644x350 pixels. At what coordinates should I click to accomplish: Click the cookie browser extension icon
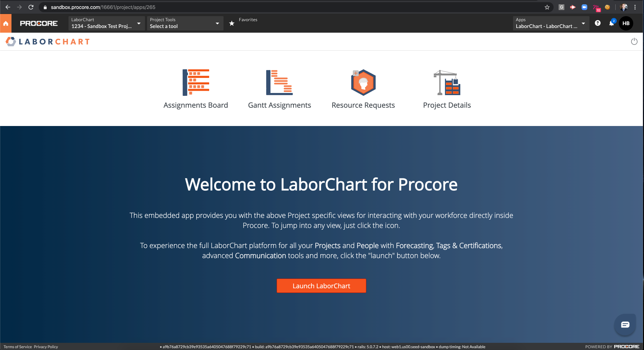pyautogui.click(x=607, y=7)
